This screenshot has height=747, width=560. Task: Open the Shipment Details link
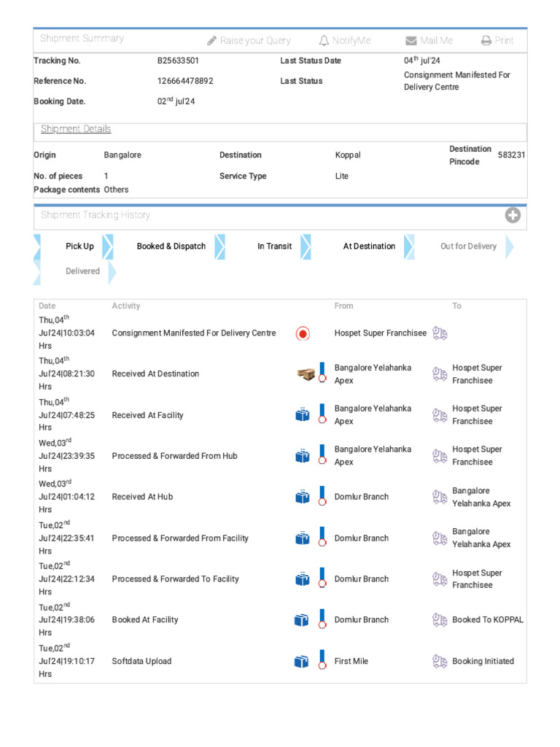tap(76, 129)
